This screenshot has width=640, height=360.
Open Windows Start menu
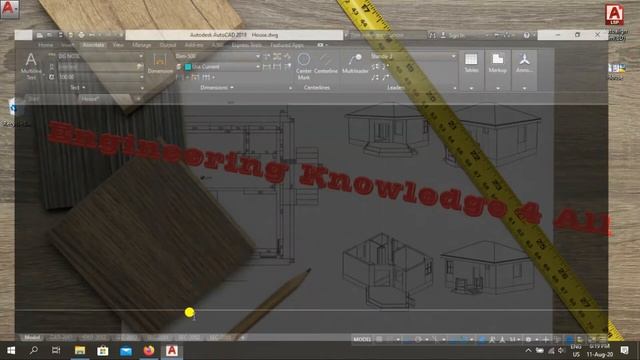pyautogui.click(x=11, y=351)
